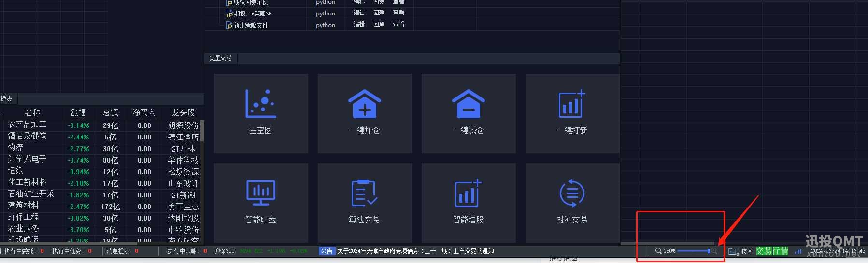This screenshot has height=263, width=868.
Task: Select the 物流 sector row
Action: tap(16, 148)
